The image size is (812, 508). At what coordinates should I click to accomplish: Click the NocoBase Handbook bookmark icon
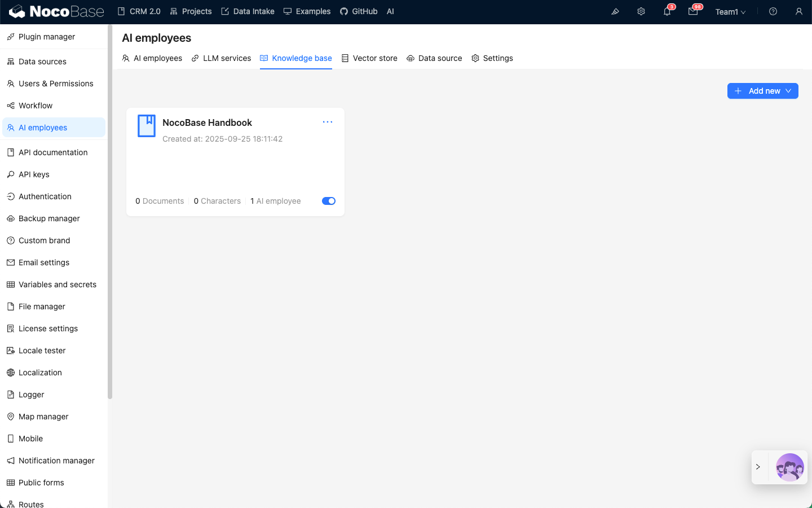click(147, 125)
